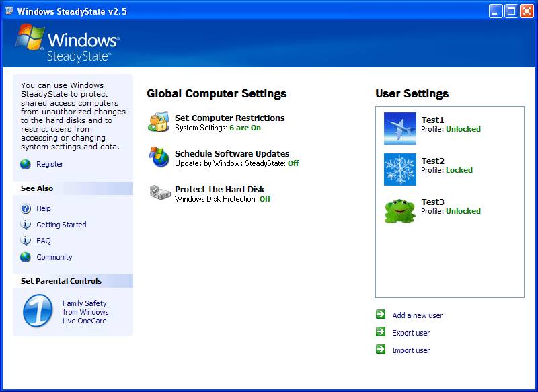Select the Test3 frog picture
This screenshot has width=538, height=392.
pos(400,210)
